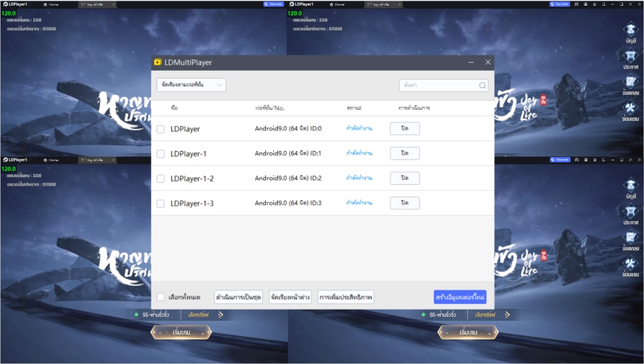The width and height of the screenshot is (644, 364).
Task: Expand server selection arrow in bottom-right emulator
Action: pyautogui.click(x=508, y=315)
